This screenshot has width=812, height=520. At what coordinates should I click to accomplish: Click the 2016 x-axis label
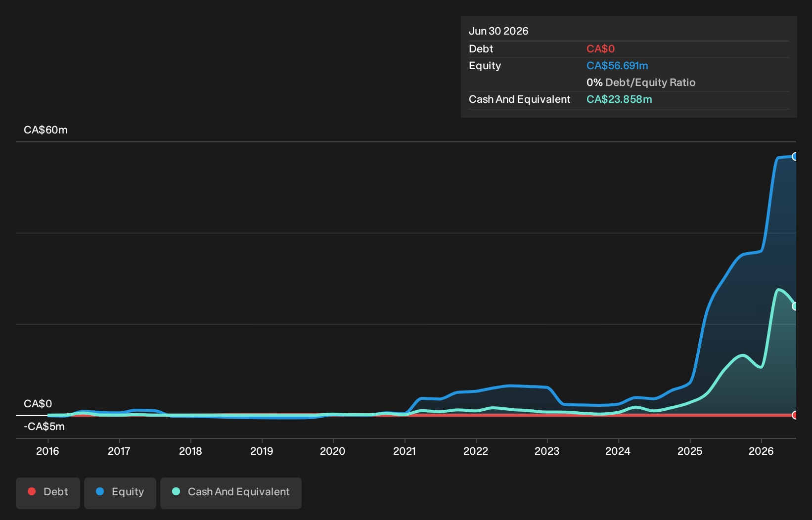[x=47, y=451]
